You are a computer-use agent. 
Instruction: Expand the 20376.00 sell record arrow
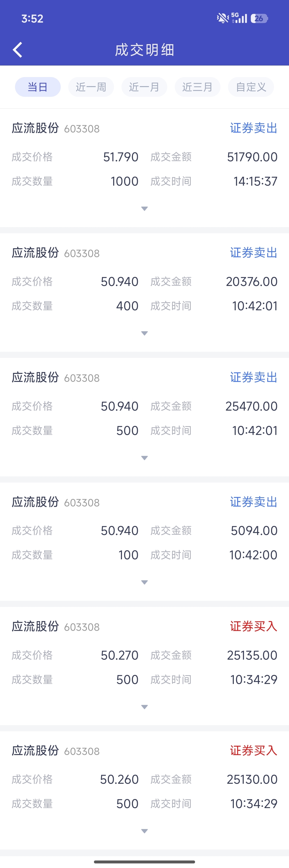(144, 333)
